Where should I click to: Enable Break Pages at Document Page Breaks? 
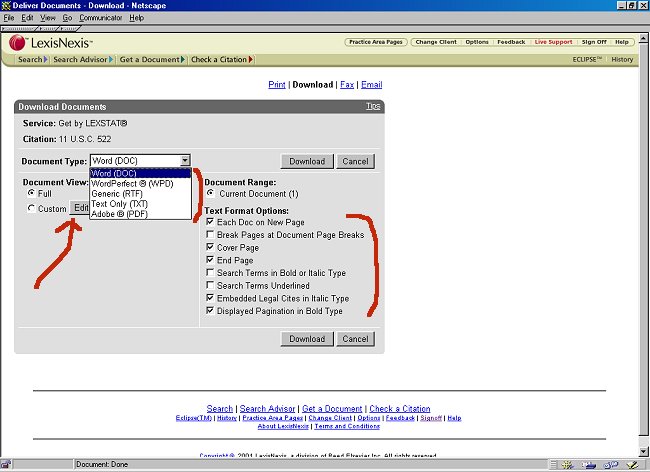pos(210,234)
